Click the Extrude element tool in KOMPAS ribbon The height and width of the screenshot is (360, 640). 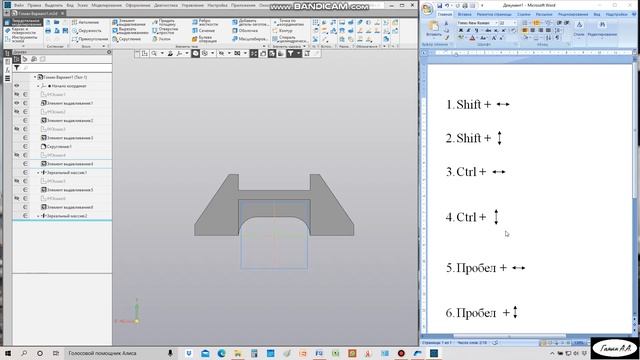[x=129, y=22]
